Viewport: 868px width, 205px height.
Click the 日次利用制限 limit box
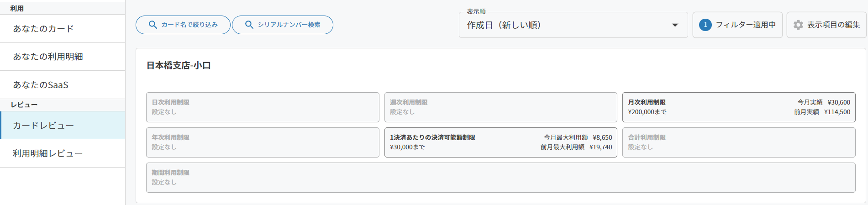coord(263,107)
